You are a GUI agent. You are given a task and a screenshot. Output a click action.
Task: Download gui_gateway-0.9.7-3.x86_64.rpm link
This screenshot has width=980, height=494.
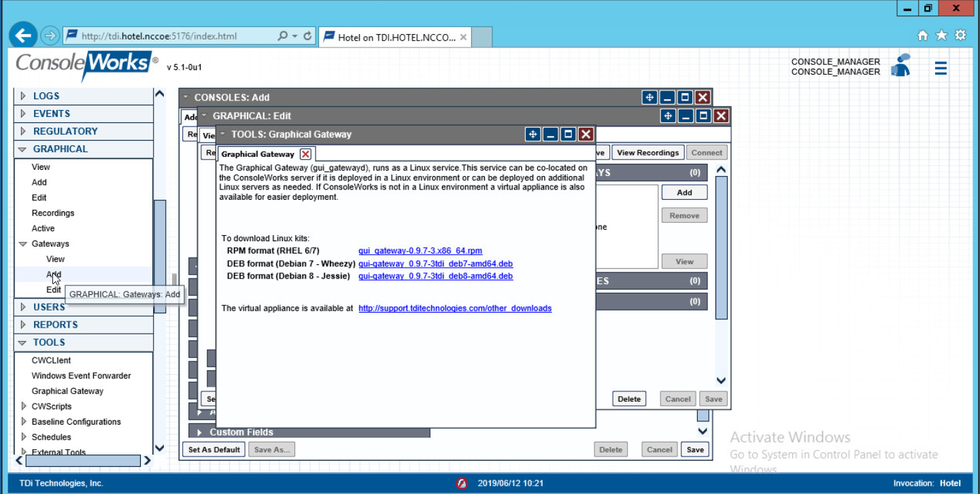coord(420,251)
